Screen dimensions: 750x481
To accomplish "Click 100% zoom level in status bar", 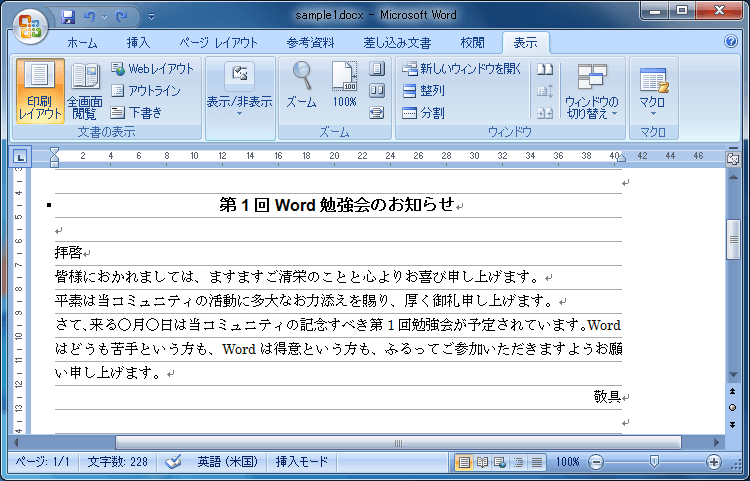I will point(567,462).
